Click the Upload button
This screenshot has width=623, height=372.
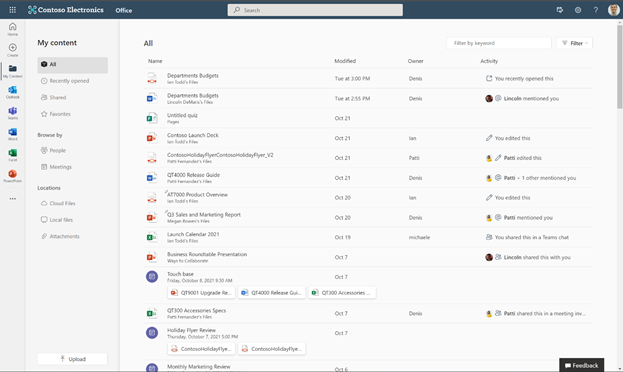point(72,359)
